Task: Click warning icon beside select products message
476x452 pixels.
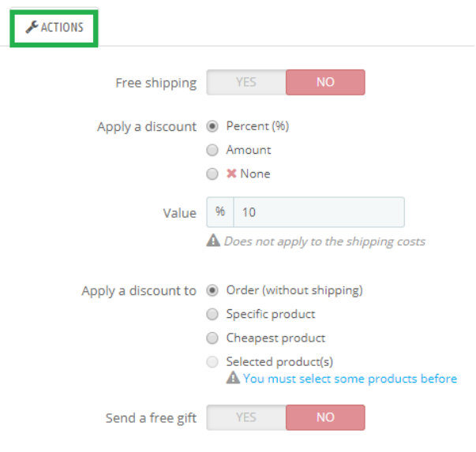Action: click(x=233, y=379)
